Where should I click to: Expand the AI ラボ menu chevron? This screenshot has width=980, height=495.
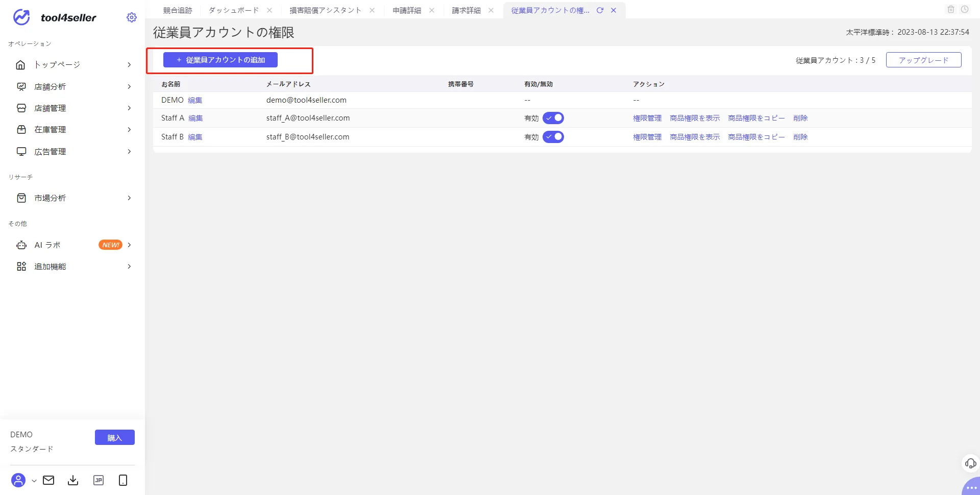(129, 245)
